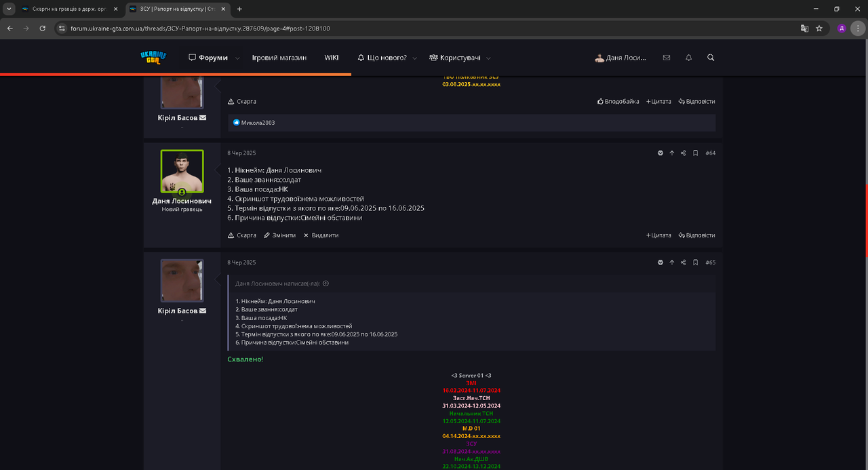This screenshot has width=868, height=470.
Task: Bookmark post #65
Action: click(695, 262)
